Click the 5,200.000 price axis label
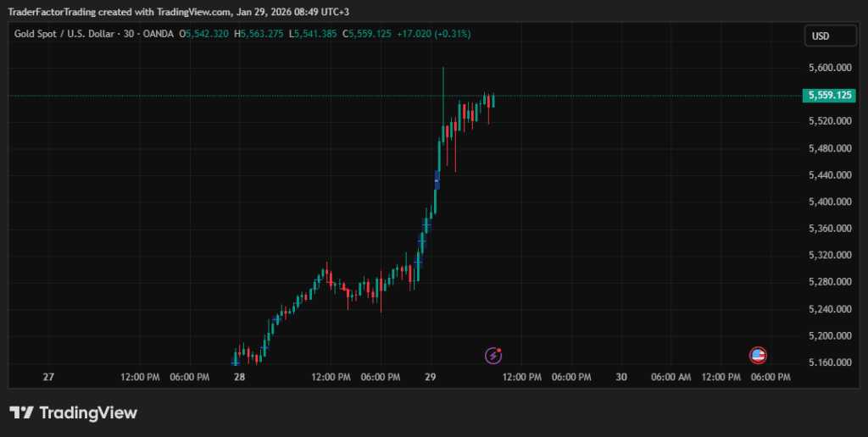 coord(830,335)
